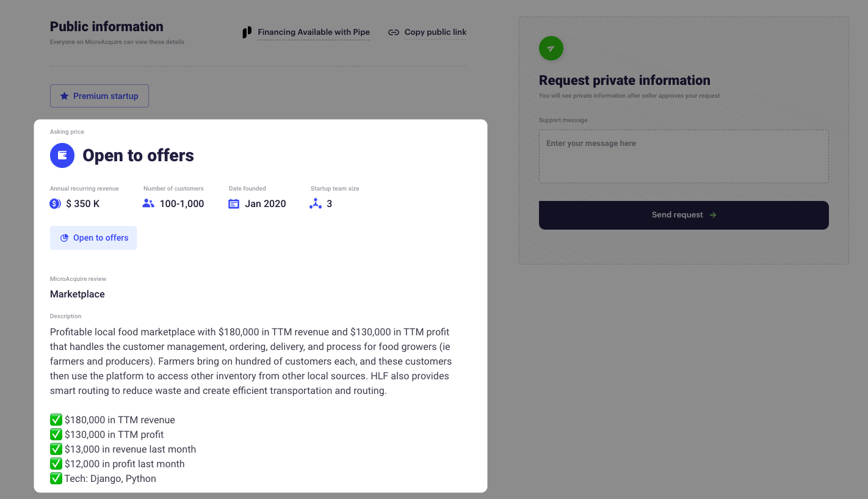
Task: Click the green checkmark next to Tech: Django, Python
Action: [56, 479]
